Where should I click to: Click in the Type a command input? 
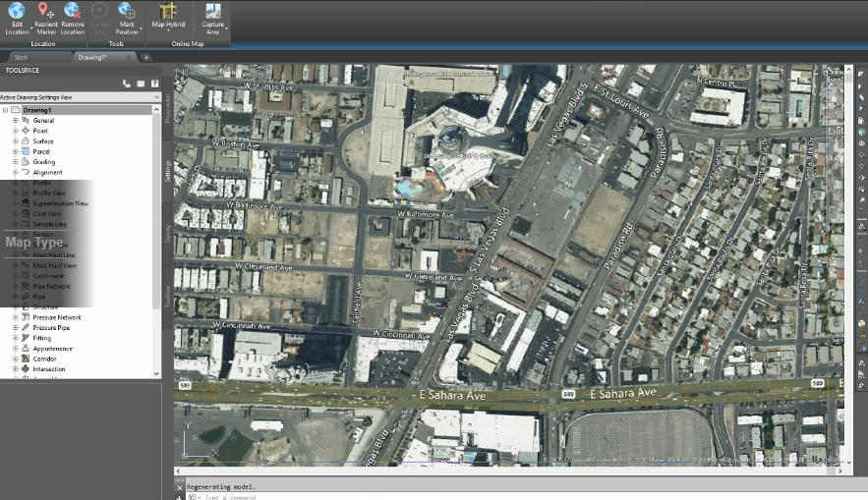(x=230, y=497)
